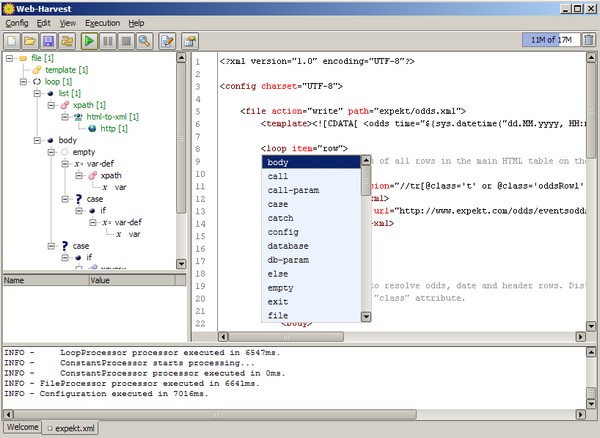The image size is (600, 438).
Task: Click the settings toolbar icon at far right
Action: 189,41
